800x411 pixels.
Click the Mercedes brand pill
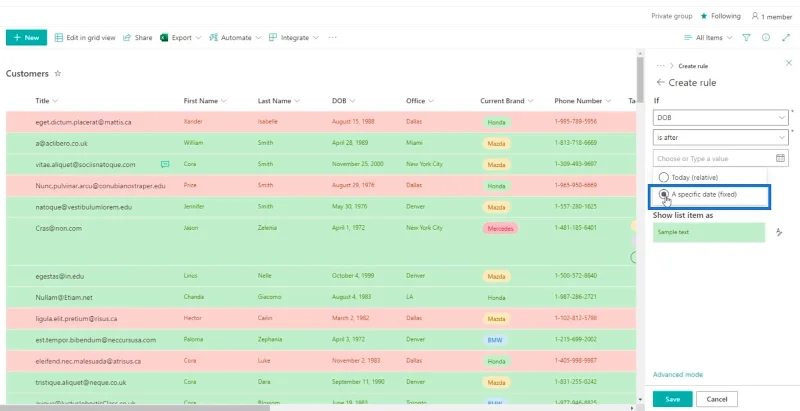click(499, 228)
